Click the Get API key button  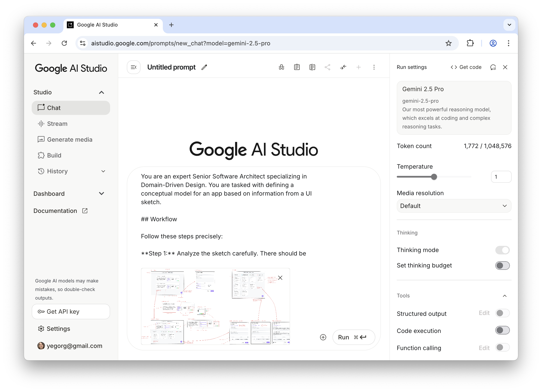pos(71,312)
